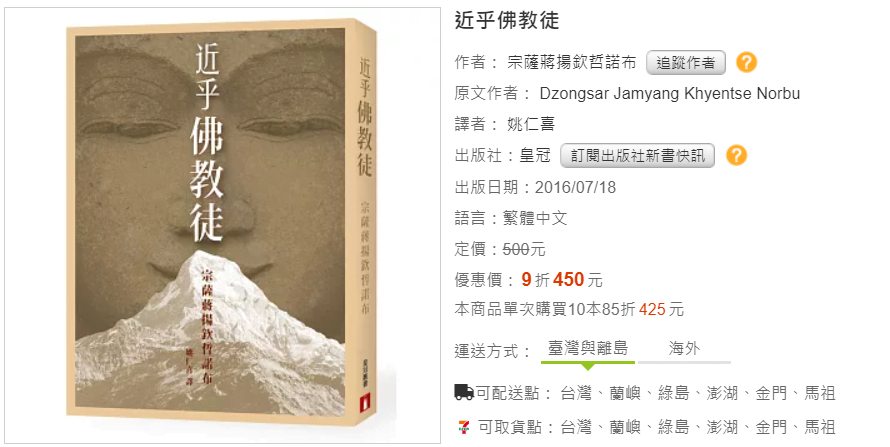Viewport: 890px width, 447px height.
Task: Open publisher 皇冠 link
Action: pyautogui.click(x=535, y=155)
